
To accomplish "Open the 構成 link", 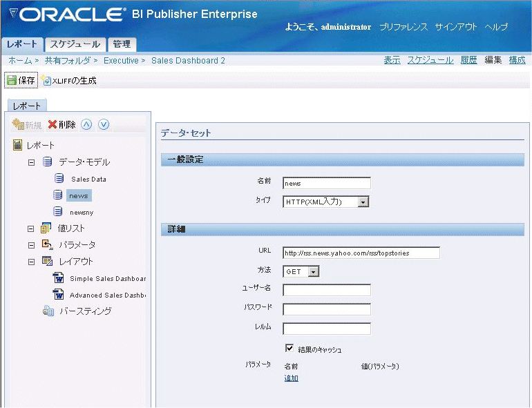I will point(517,60).
